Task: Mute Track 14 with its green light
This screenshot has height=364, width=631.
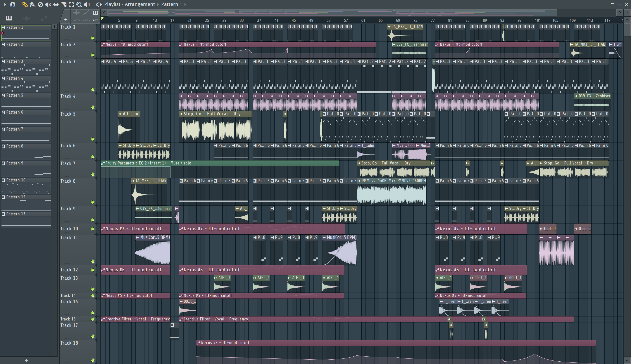Action: [x=93, y=296]
